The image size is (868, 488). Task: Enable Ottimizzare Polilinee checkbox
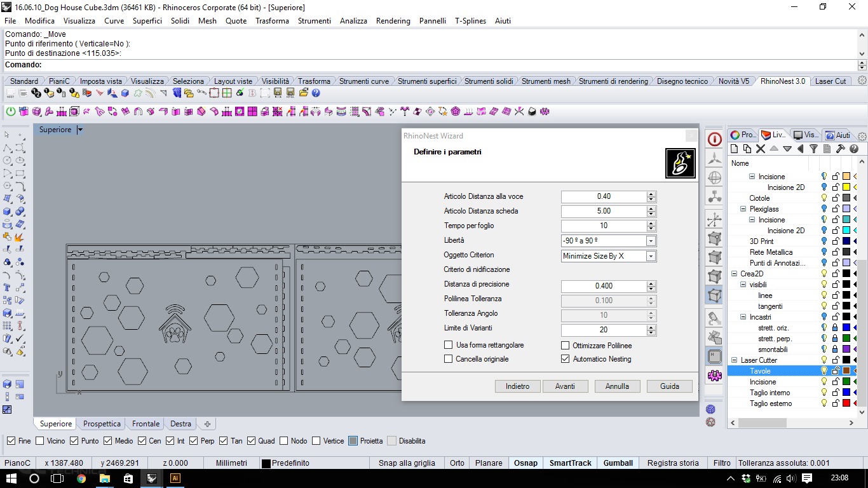566,345
